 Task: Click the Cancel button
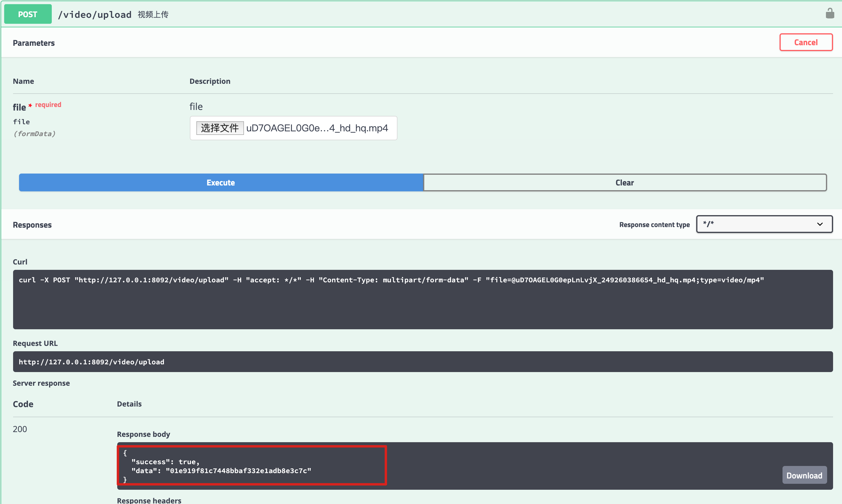tap(805, 42)
